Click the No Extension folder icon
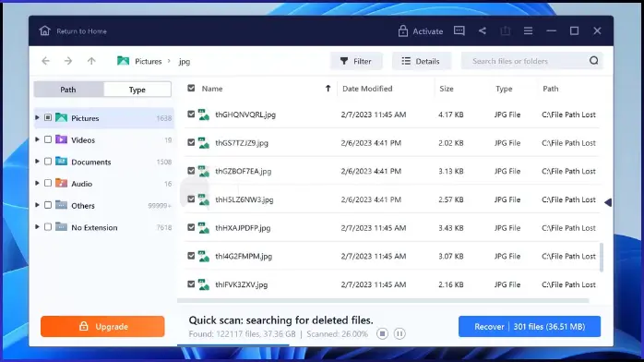Viewport: 644px width, 362px height. tap(61, 226)
